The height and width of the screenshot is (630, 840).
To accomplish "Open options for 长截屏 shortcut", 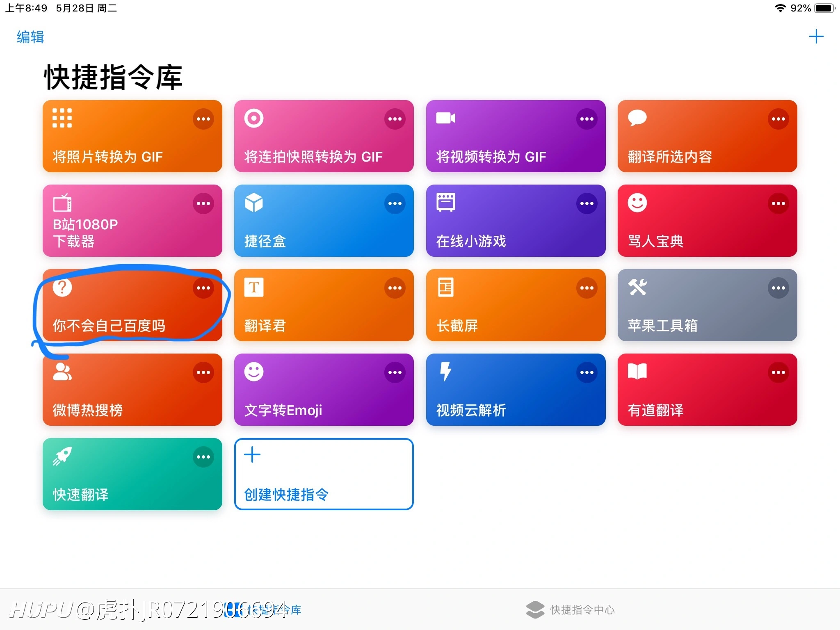I will click(x=587, y=288).
